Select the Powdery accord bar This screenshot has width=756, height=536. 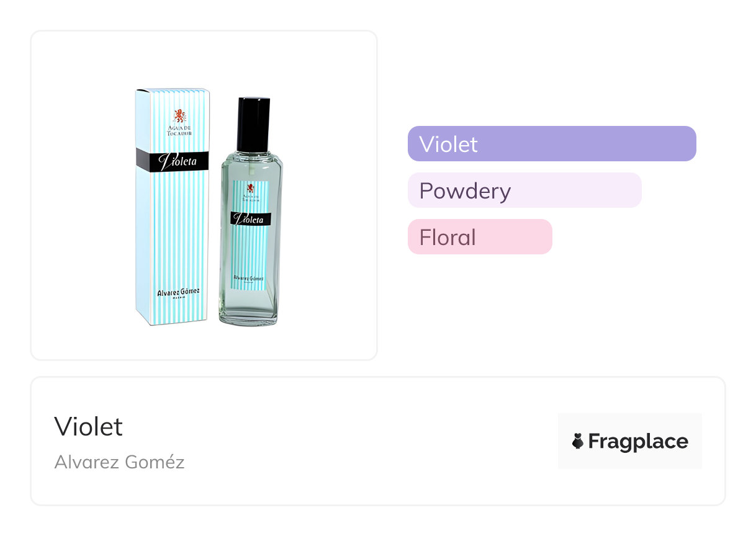point(524,190)
